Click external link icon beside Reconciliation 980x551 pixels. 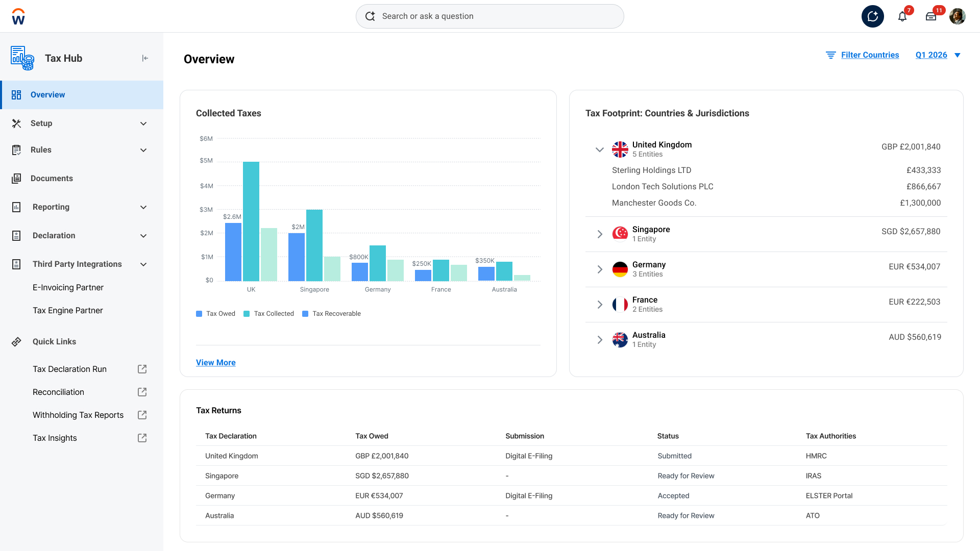[x=142, y=392]
